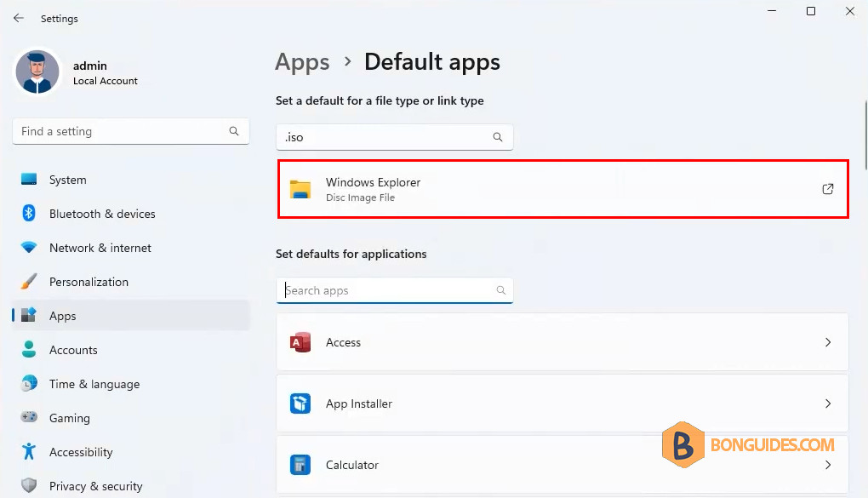Click the Access app icon
Screen dimensions: 868x498
(300, 342)
